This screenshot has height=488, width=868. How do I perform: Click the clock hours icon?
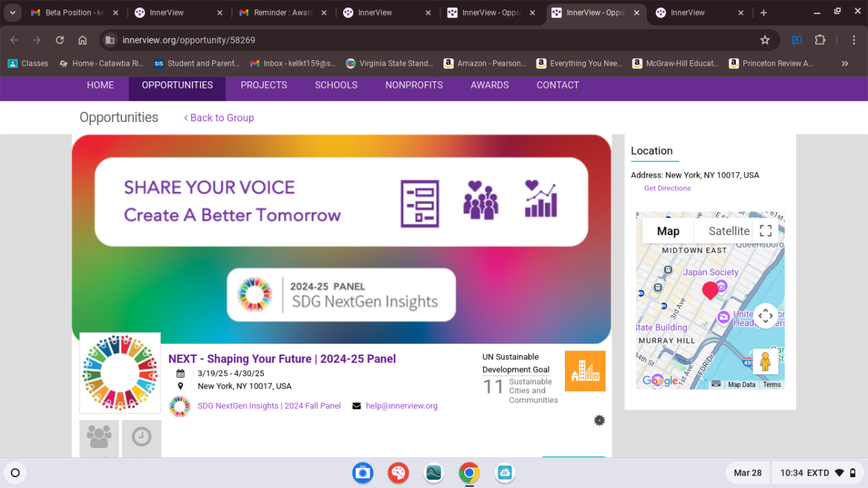point(142,438)
